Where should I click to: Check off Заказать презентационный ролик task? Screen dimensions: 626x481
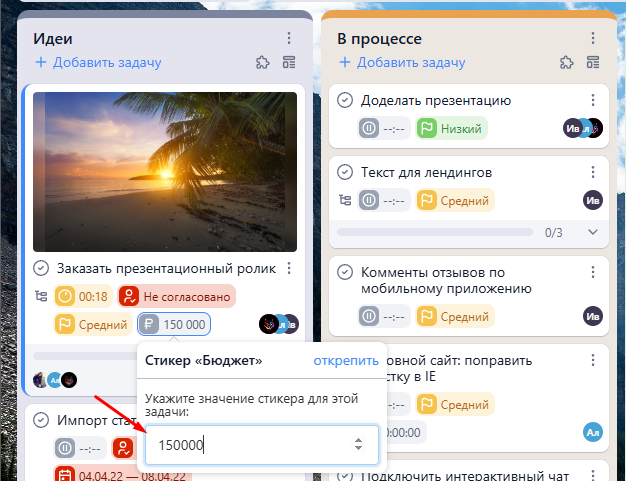[x=41, y=268]
